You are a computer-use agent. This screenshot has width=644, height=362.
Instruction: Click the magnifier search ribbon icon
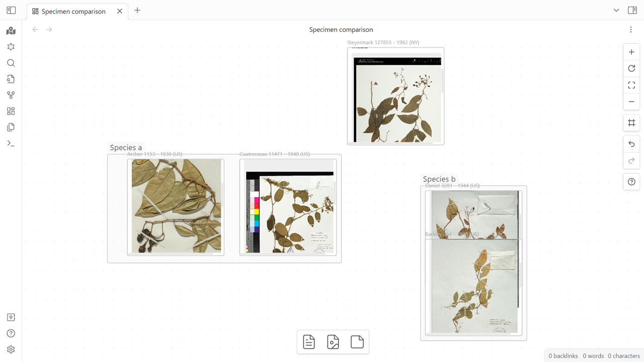point(11,63)
